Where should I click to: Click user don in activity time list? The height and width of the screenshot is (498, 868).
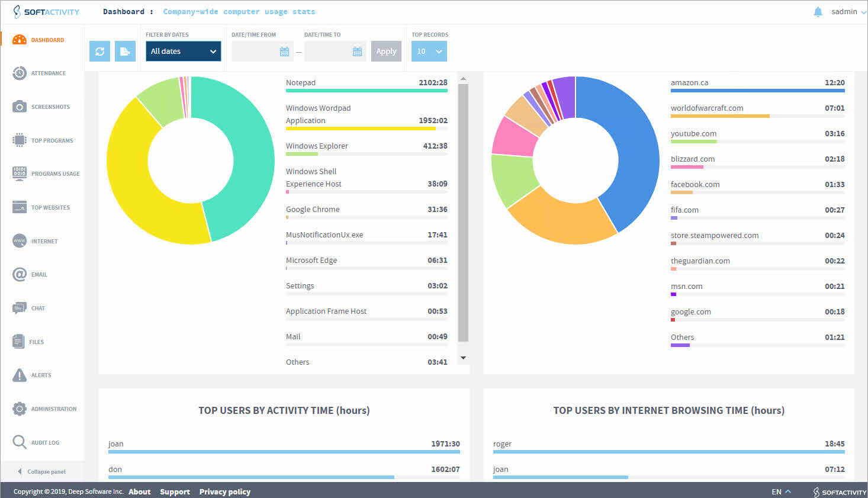coord(284,471)
